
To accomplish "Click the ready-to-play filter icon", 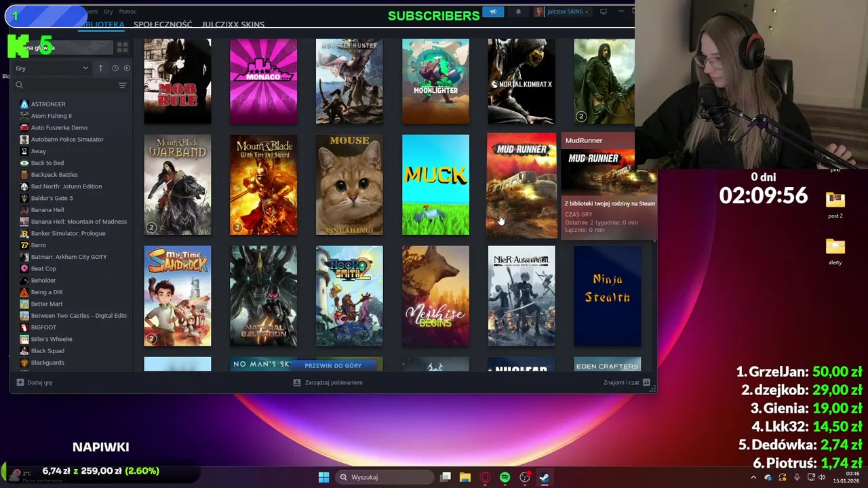I will coord(127,68).
